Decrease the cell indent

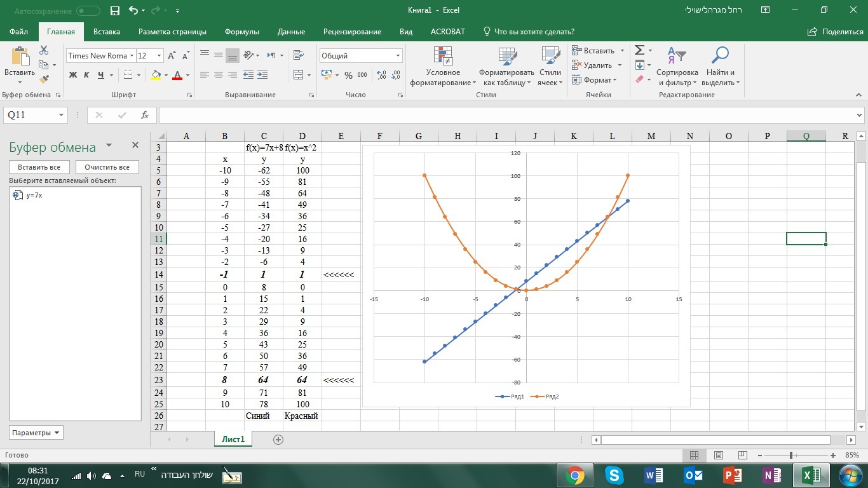[x=248, y=75]
